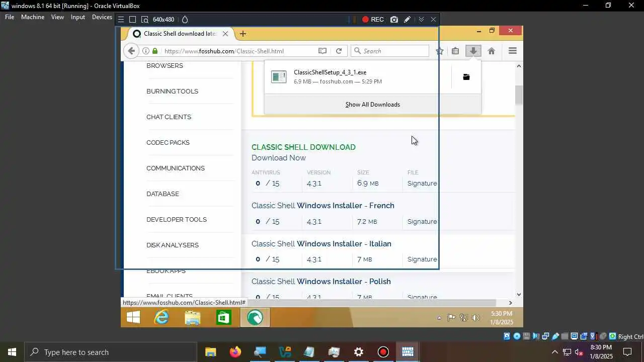Open ClassicShellSetup_4_3_1.exe download entry
The image size is (644, 362).
tap(357, 77)
